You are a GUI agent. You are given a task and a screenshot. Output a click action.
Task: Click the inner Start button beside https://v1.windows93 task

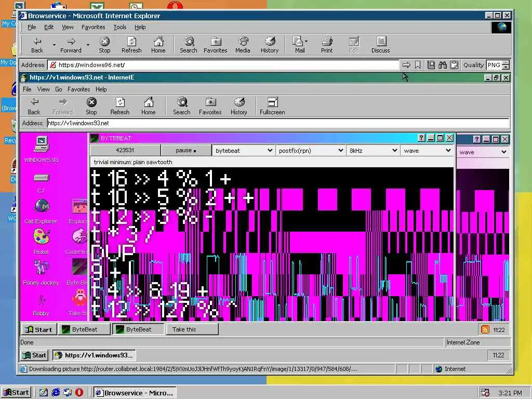[34, 355]
